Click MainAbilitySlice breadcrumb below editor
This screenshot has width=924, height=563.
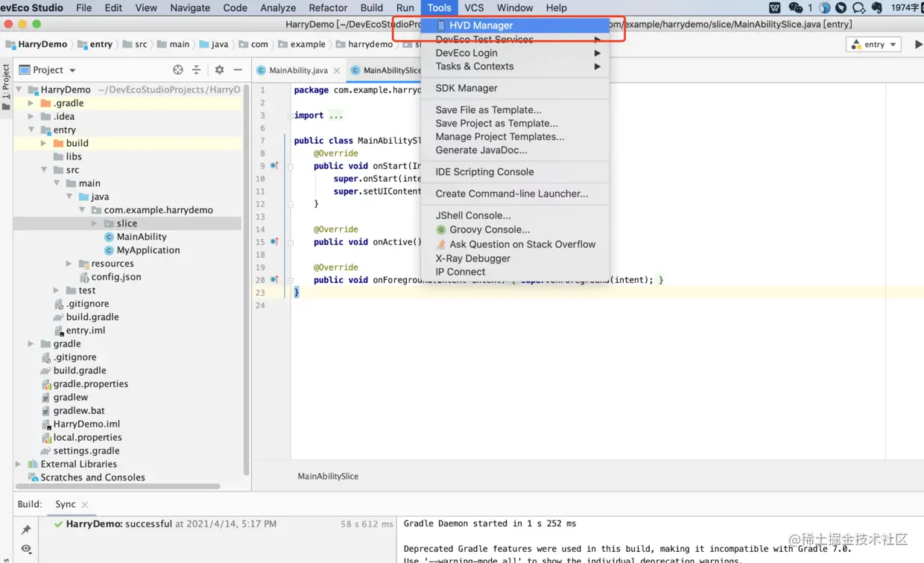tap(328, 476)
